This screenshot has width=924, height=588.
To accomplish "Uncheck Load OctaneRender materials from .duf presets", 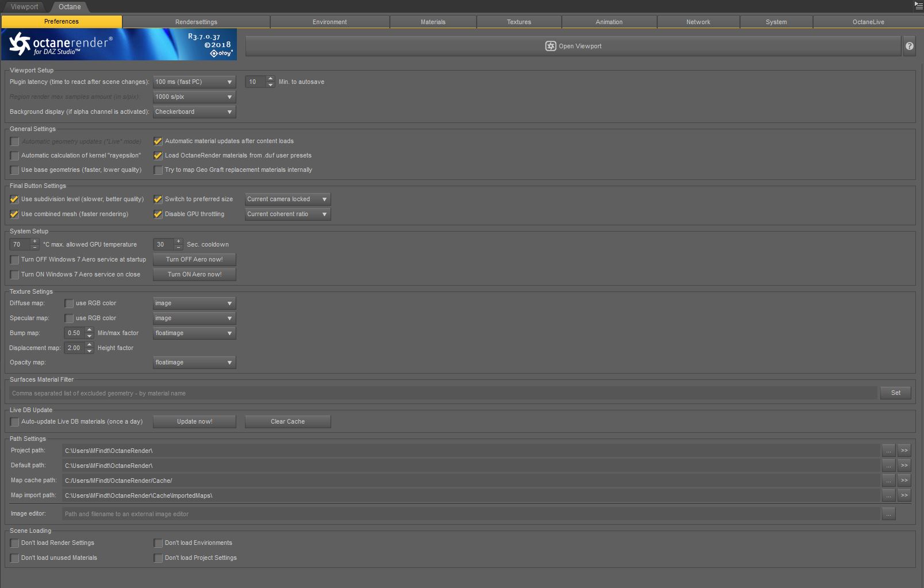I will point(158,156).
